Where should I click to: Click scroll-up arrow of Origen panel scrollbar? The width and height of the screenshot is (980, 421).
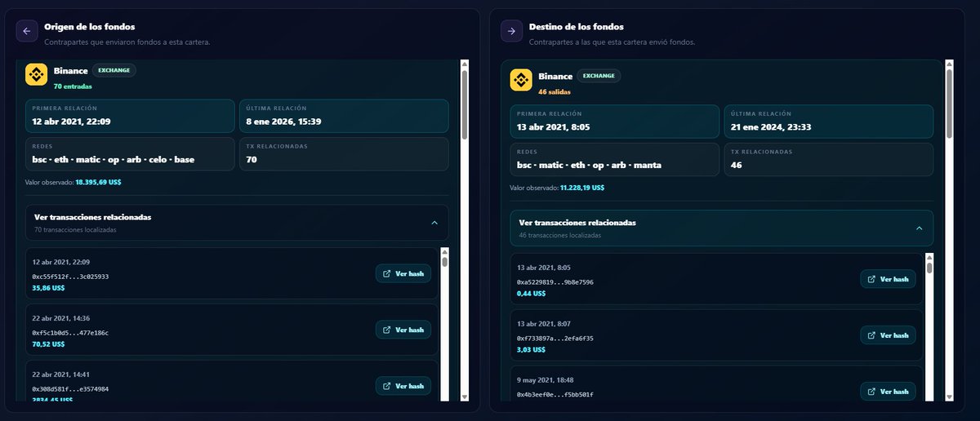464,64
